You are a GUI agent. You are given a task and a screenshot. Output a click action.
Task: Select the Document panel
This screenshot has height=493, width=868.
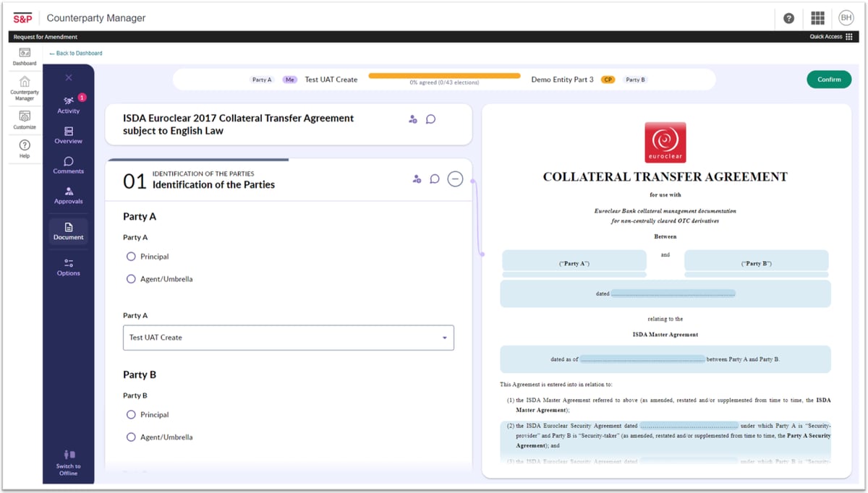pos(69,231)
